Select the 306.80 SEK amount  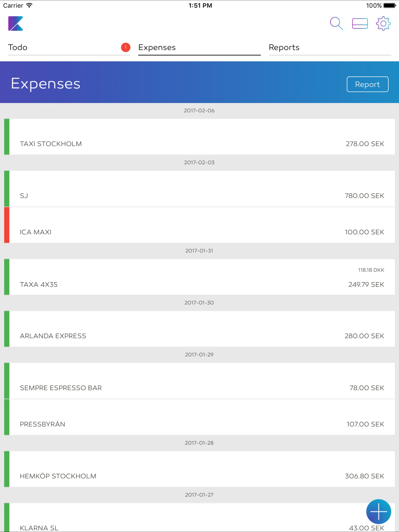click(x=365, y=476)
